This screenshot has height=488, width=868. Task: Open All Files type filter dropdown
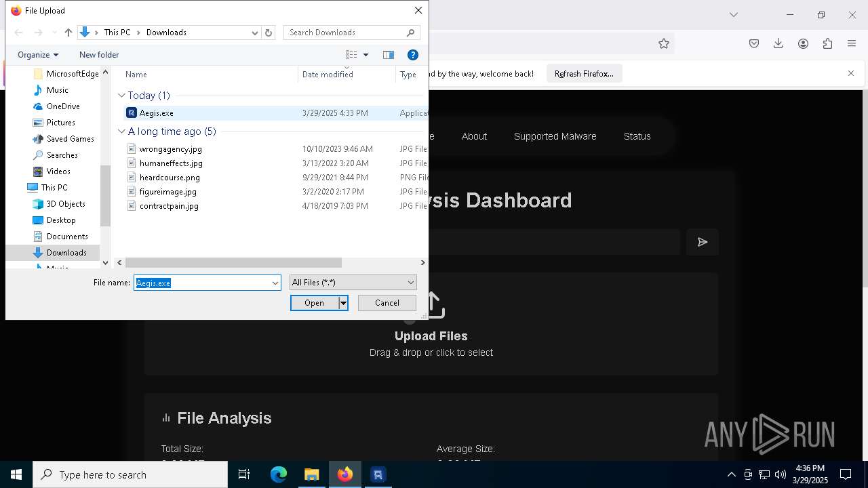coord(353,283)
